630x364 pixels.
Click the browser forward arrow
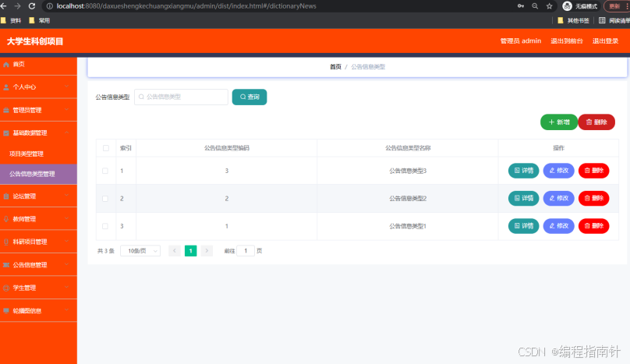[x=17, y=6]
